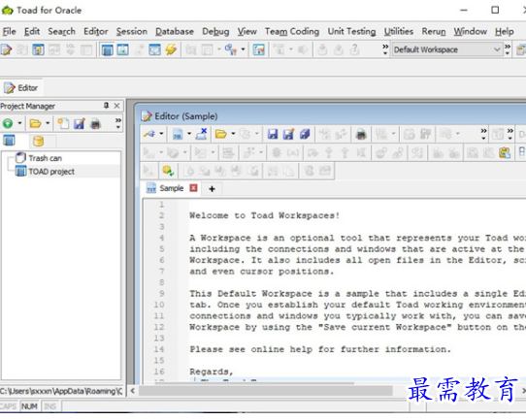This screenshot has height=420, width=526.
Task: Click the Editor window tab below the main toolbar
Action: pos(21,88)
